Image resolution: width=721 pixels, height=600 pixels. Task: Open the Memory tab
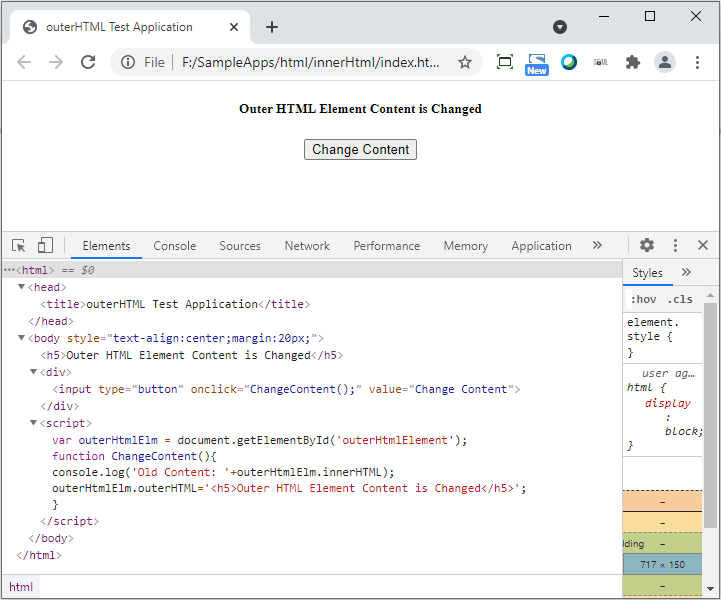(x=466, y=246)
